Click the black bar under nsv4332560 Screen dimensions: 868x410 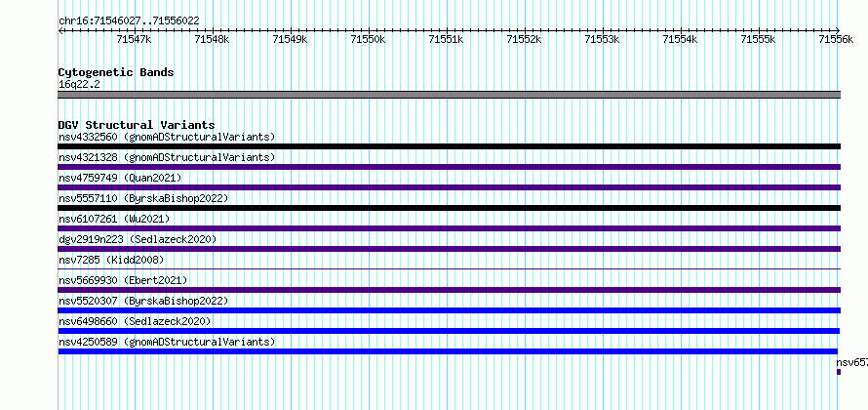coord(450,146)
